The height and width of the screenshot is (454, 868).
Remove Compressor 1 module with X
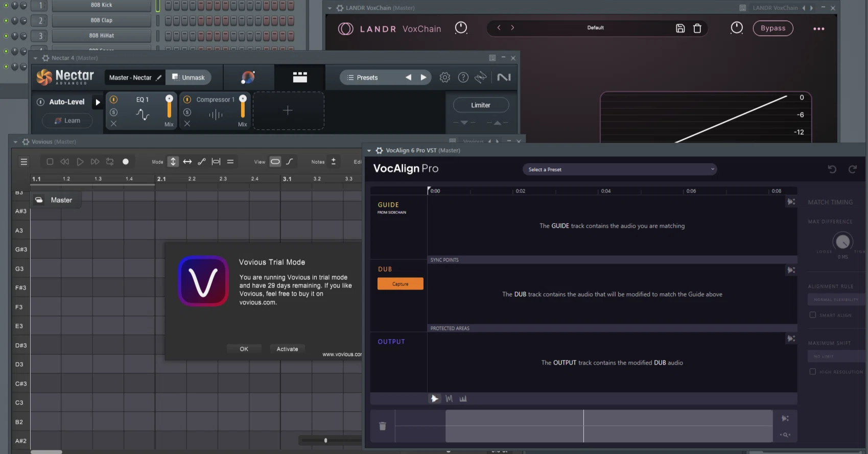pyautogui.click(x=187, y=124)
